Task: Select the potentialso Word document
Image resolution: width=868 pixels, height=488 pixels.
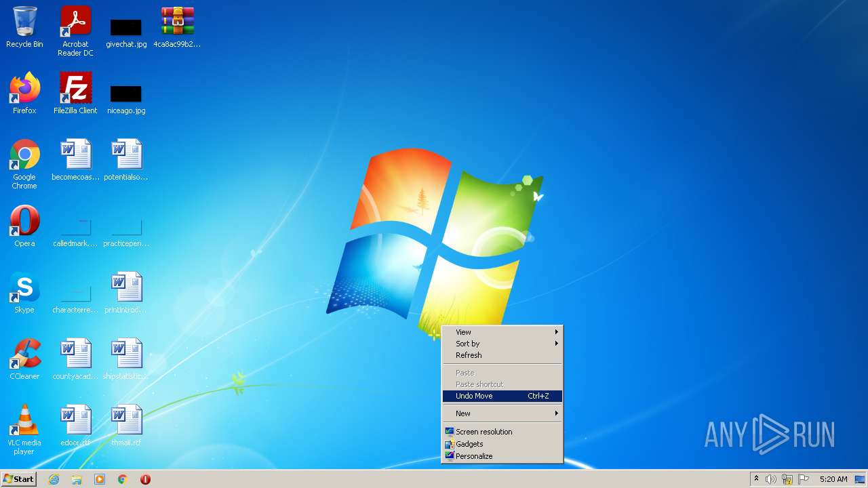Action: [126, 160]
